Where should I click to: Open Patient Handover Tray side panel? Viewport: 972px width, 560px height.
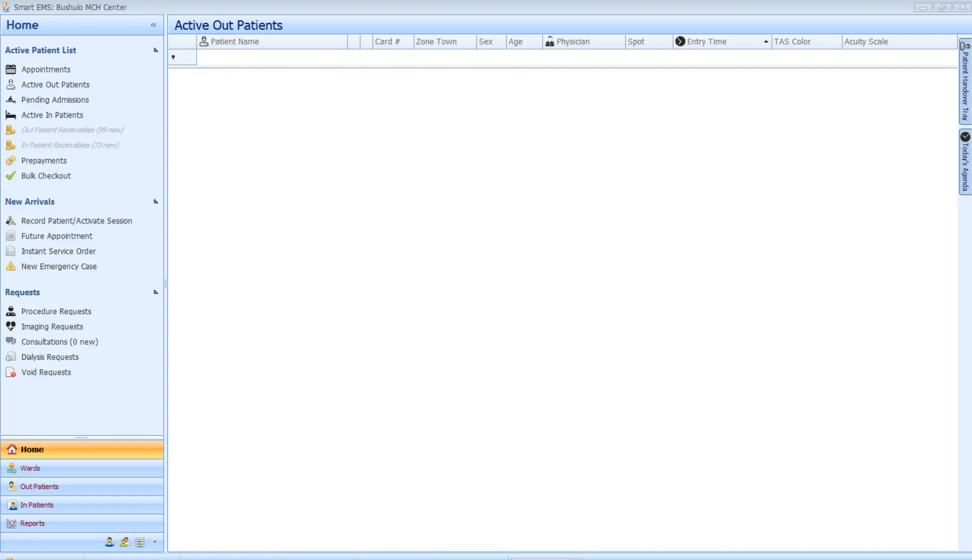(x=965, y=81)
